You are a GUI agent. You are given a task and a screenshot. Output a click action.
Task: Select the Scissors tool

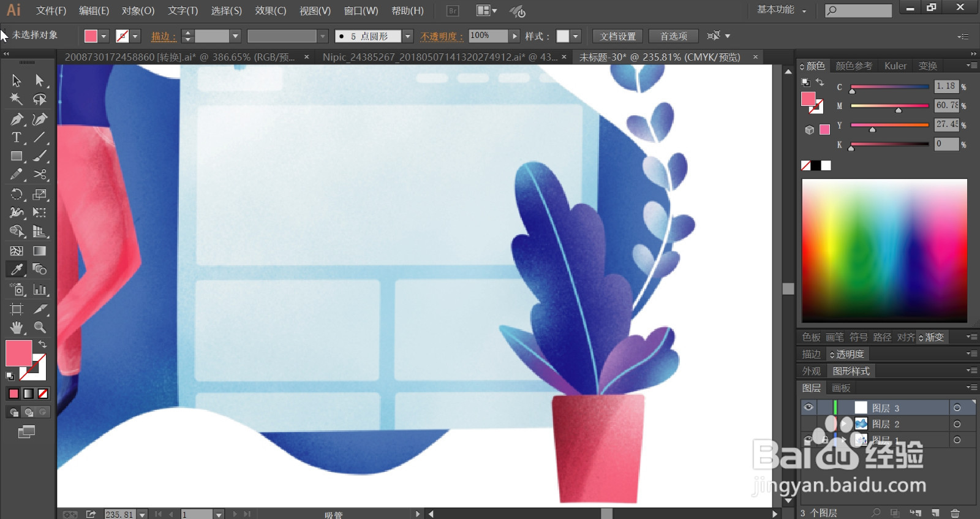(40, 175)
